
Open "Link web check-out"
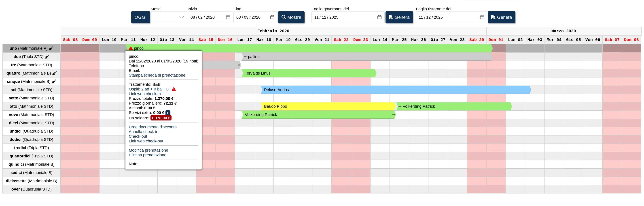(x=146, y=141)
